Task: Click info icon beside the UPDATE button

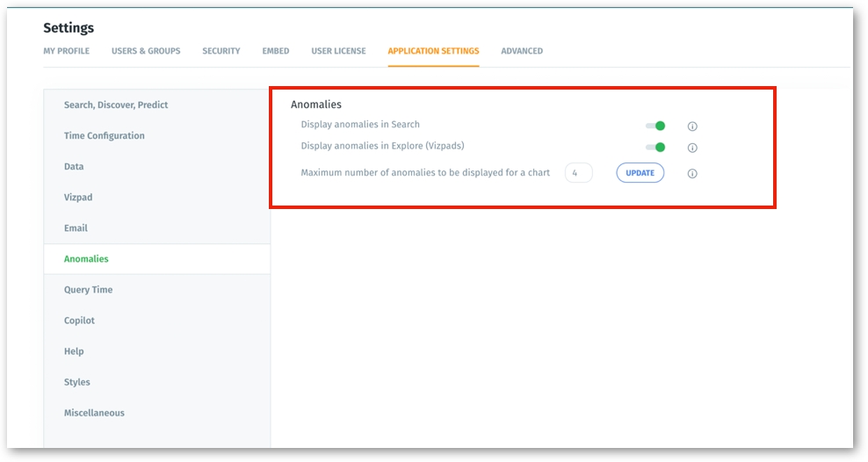Action: tap(692, 174)
